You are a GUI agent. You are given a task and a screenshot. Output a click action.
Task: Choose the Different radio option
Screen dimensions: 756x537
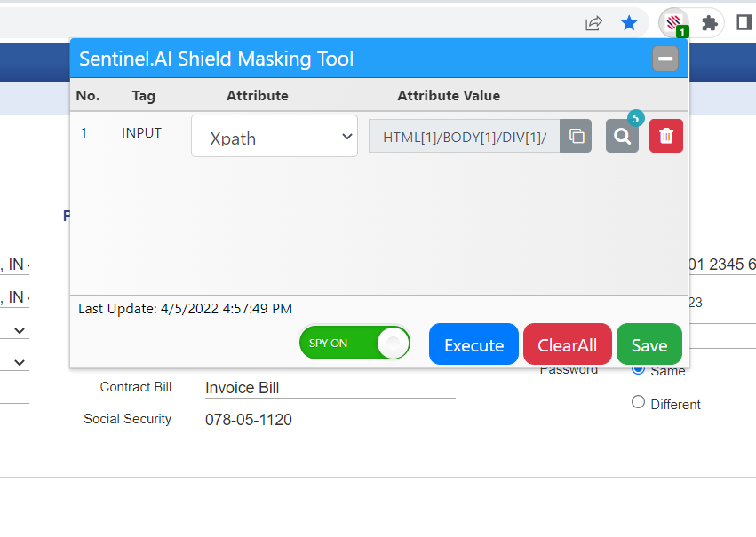pyautogui.click(x=638, y=402)
